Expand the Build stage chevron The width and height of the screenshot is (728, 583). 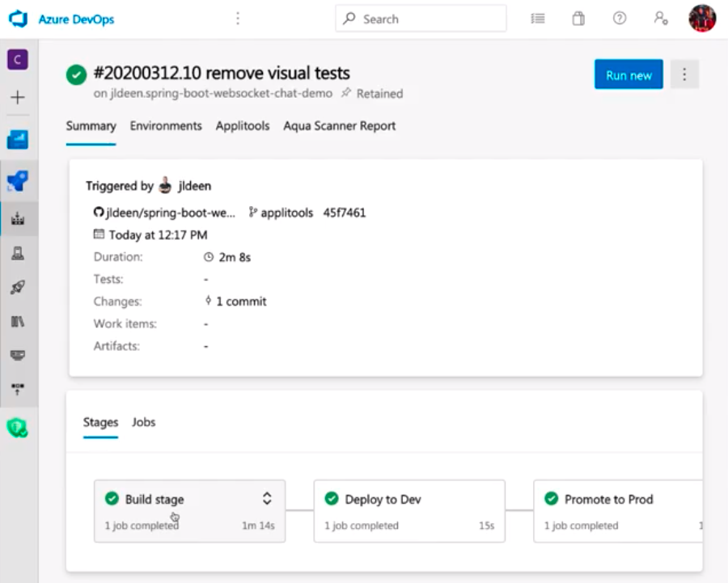click(x=267, y=499)
